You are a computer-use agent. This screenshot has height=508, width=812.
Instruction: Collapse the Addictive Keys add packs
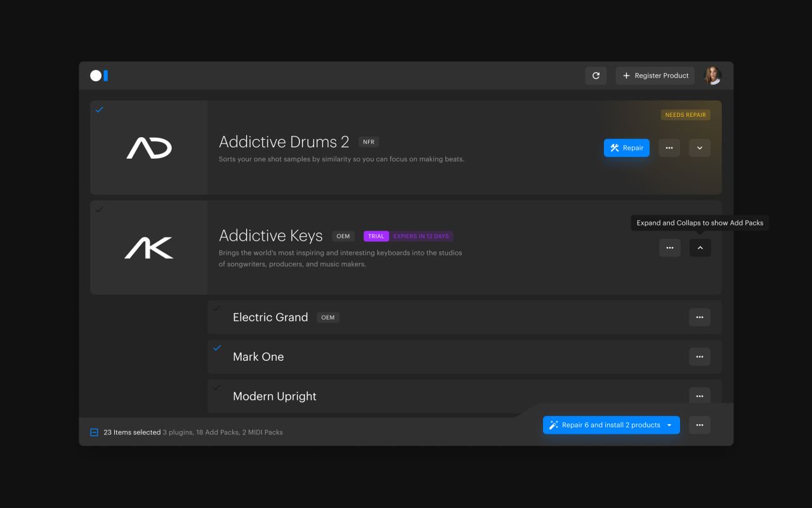point(700,248)
